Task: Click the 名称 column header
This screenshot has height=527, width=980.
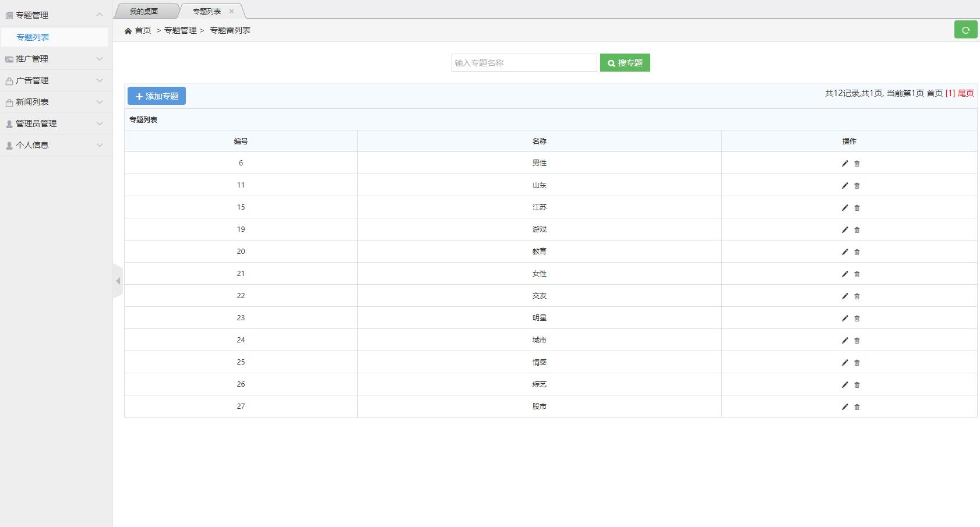Action: pyautogui.click(x=540, y=142)
